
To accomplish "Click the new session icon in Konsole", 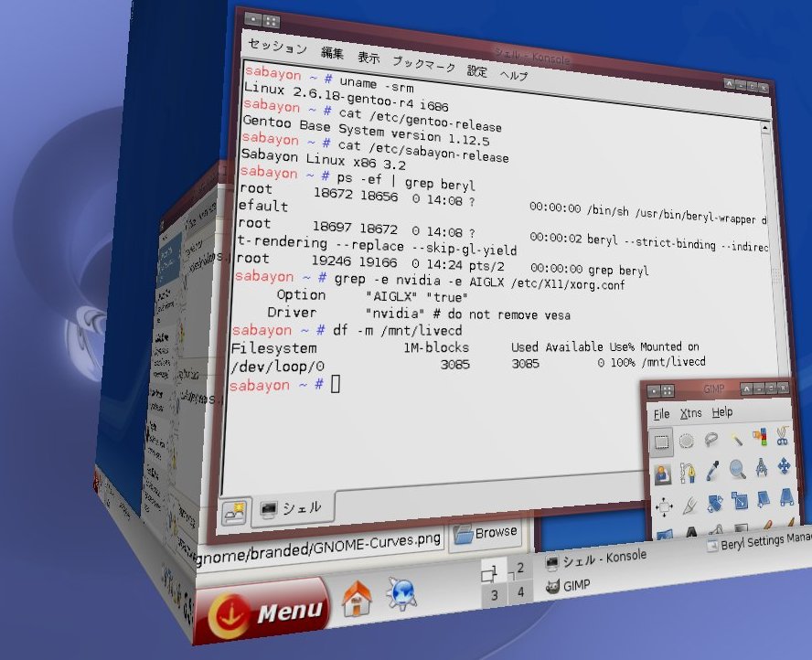I will point(234,511).
